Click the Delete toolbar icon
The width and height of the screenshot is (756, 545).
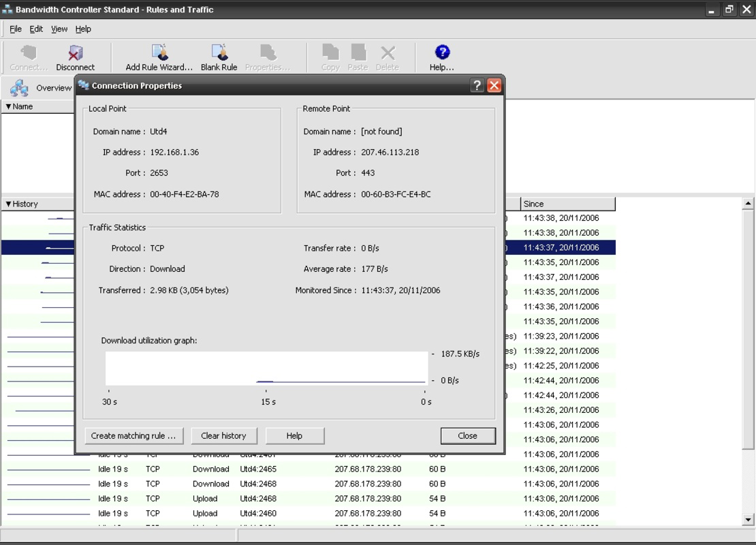point(388,56)
